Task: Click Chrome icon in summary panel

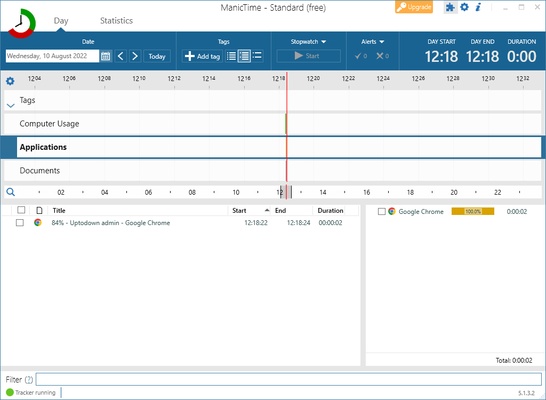Action: pos(392,211)
